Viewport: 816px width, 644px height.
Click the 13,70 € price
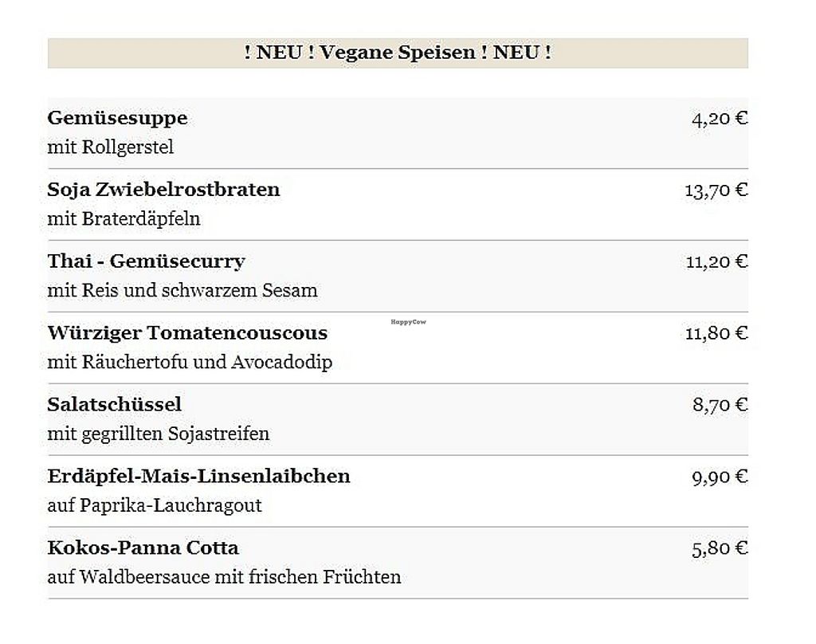pos(716,190)
